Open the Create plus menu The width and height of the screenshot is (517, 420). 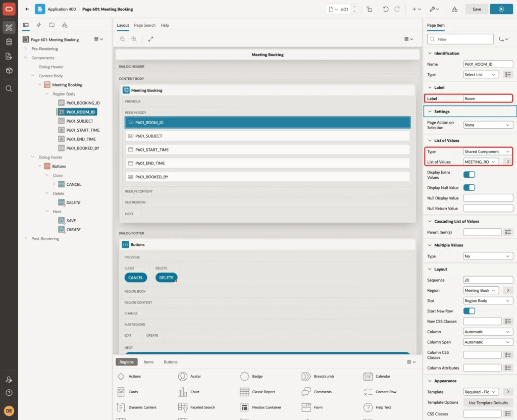point(417,9)
